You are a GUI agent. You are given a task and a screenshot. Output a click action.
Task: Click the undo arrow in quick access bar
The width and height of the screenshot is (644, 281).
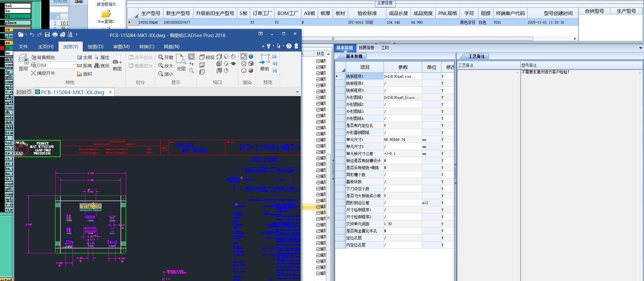tap(32, 34)
